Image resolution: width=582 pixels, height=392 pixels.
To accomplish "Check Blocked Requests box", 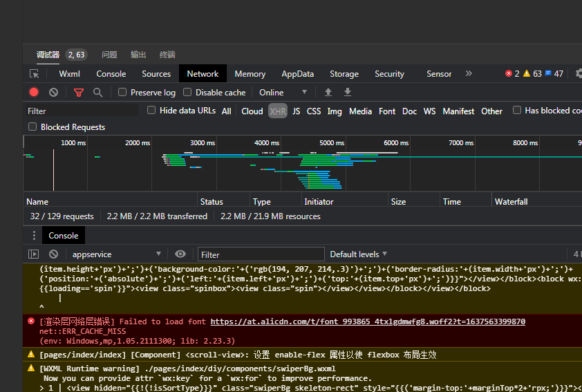I will [x=32, y=127].
